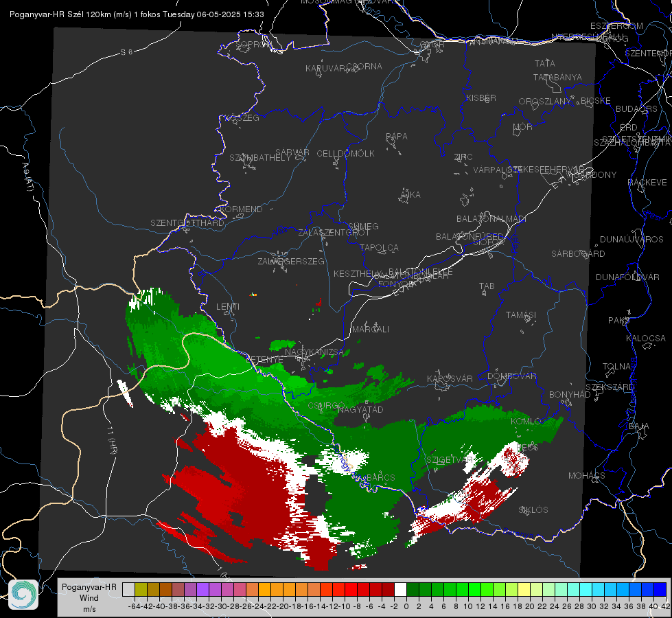Pick the darkest blue swatch between 40 and 42
The height and width of the screenshot is (618, 672).
tap(660, 590)
